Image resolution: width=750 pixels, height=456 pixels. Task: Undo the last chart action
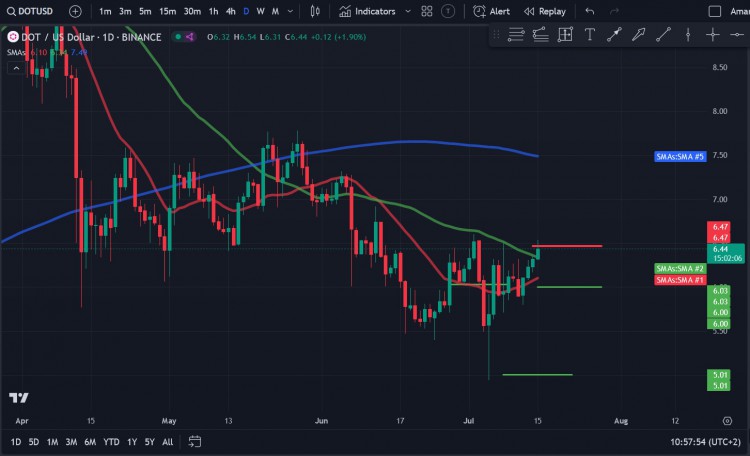click(590, 11)
